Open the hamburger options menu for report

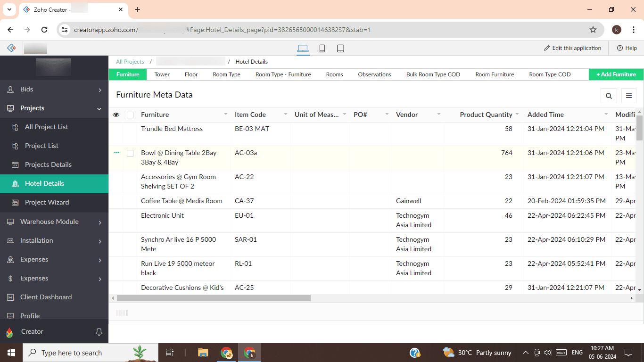(x=628, y=96)
